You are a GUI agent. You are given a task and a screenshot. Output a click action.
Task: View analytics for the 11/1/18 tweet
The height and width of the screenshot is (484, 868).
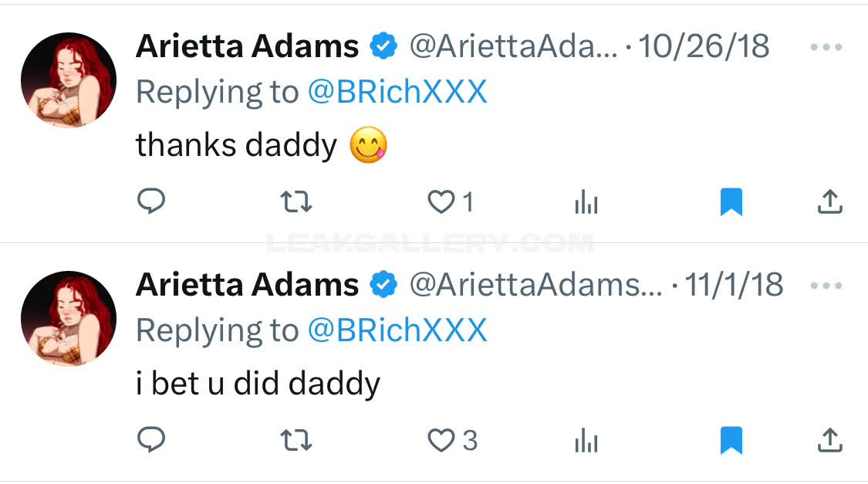[586, 441]
